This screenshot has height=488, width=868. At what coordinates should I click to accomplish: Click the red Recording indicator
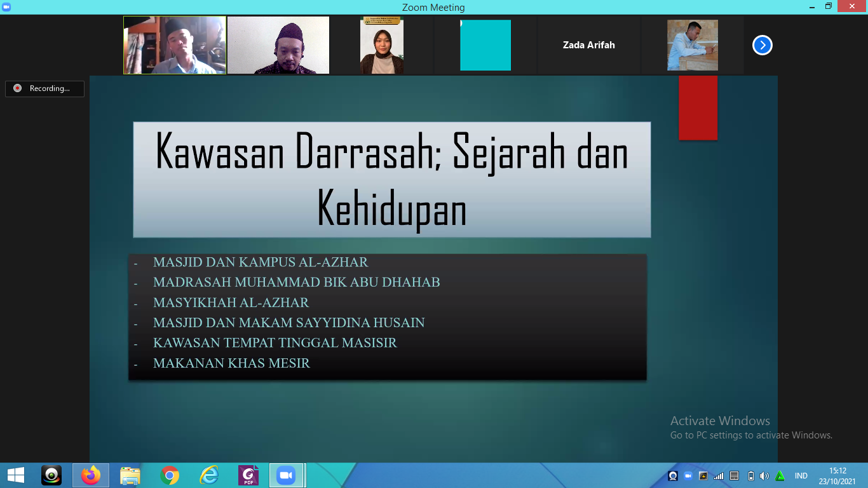pyautogui.click(x=44, y=89)
